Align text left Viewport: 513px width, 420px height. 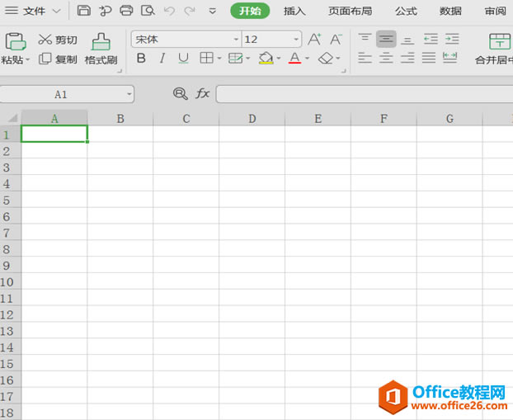tap(365, 58)
